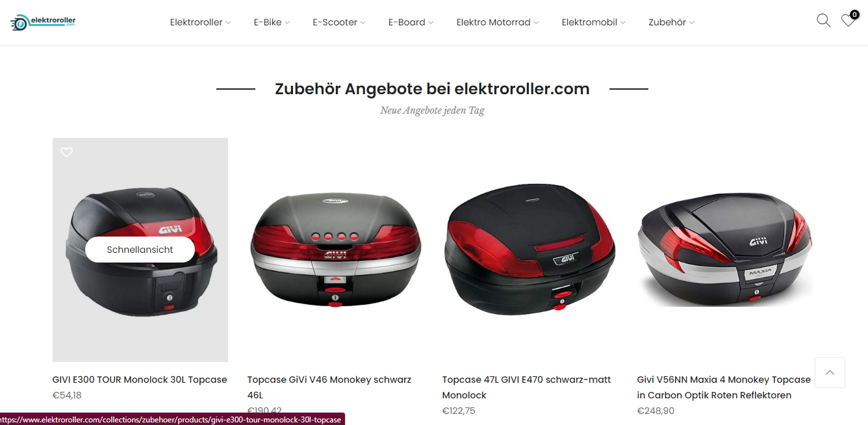Open the wishlist heart icon in header
The height and width of the screenshot is (425, 868).
848,21
